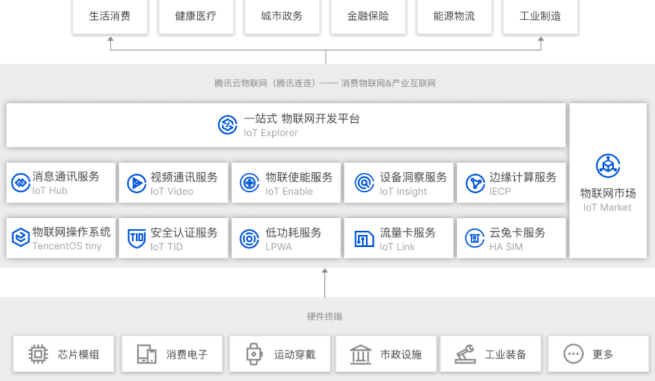Viewport: 655px width, 381px height.
Task: Open the 流量卡服务 product link
Action: 408,233
